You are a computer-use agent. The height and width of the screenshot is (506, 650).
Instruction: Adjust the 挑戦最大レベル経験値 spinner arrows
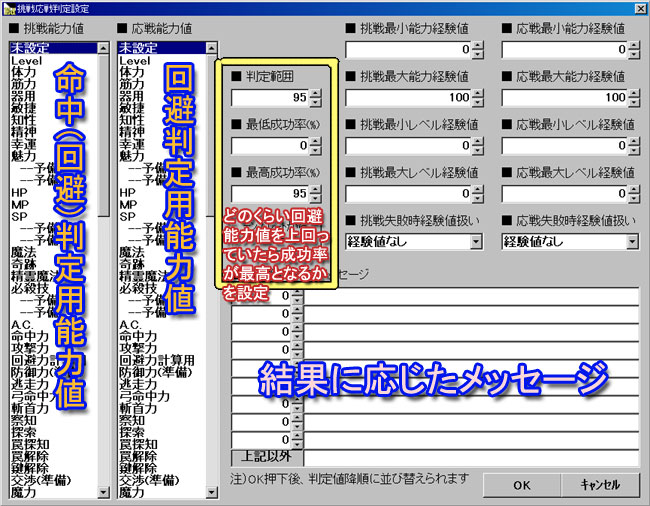[x=478, y=194]
